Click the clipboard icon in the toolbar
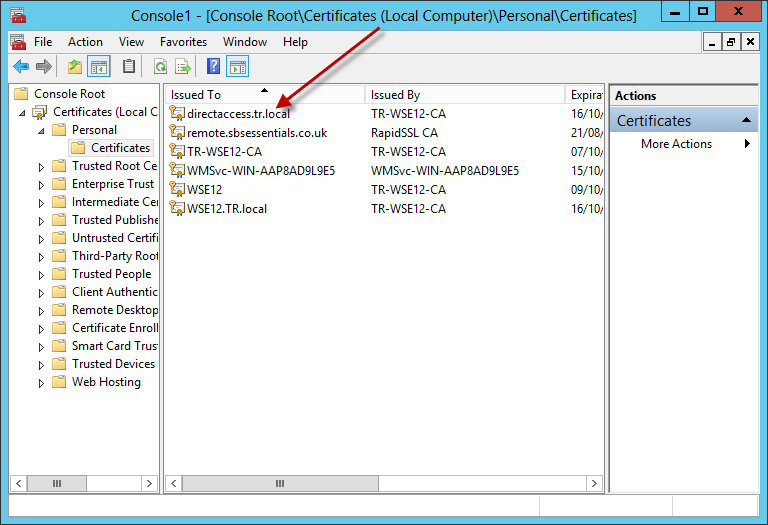 point(128,67)
